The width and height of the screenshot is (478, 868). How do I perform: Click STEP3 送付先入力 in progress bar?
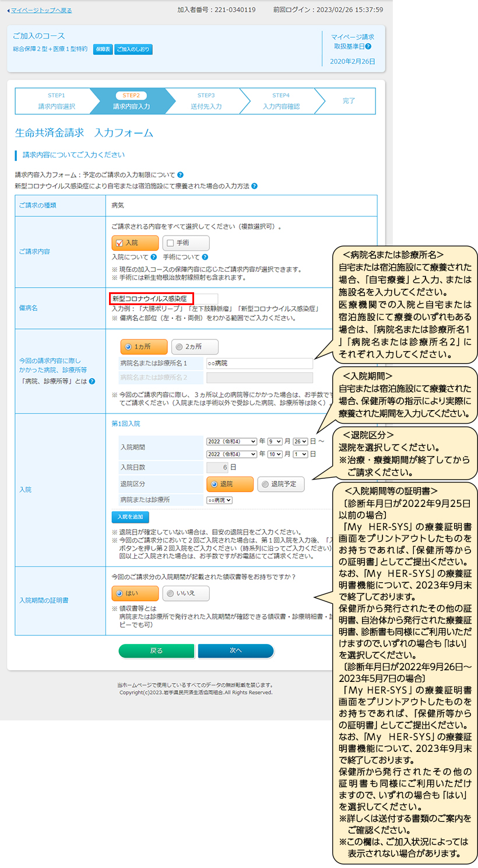coord(206,101)
